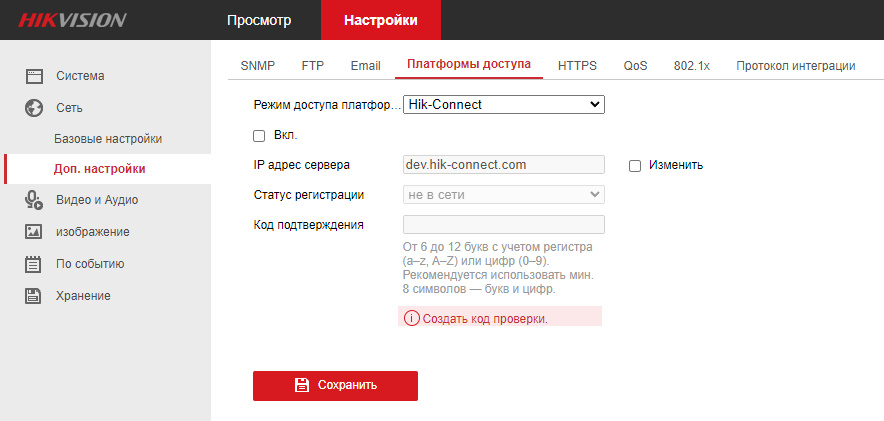Click into the Код подтверждения field
Screen dimensions: 884x421
(x=503, y=224)
